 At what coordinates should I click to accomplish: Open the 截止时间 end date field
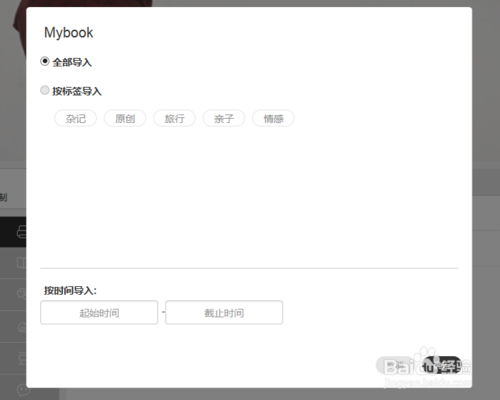point(224,312)
